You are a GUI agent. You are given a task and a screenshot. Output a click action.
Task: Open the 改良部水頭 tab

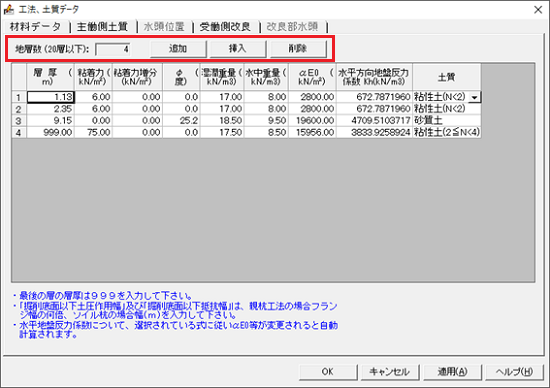pyautogui.click(x=292, y=27)
